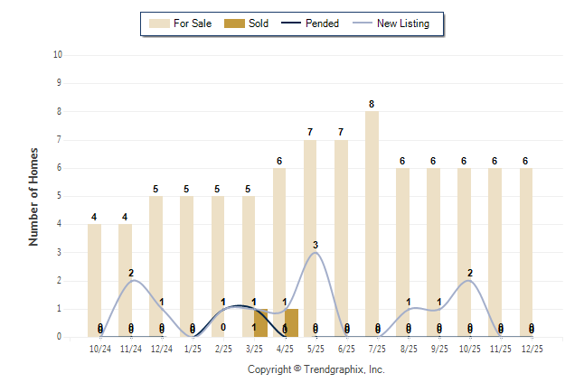The image size is (584, 392).
Task: Click the For Sale legend swatch
Action: pos(158,23)
